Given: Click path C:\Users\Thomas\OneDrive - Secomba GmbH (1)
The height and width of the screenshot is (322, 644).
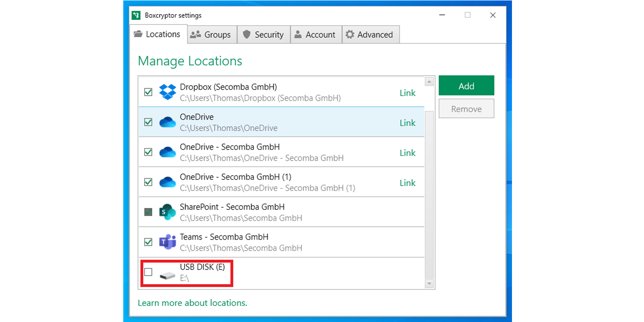Looking at the screenshot, I should [267, 188].
